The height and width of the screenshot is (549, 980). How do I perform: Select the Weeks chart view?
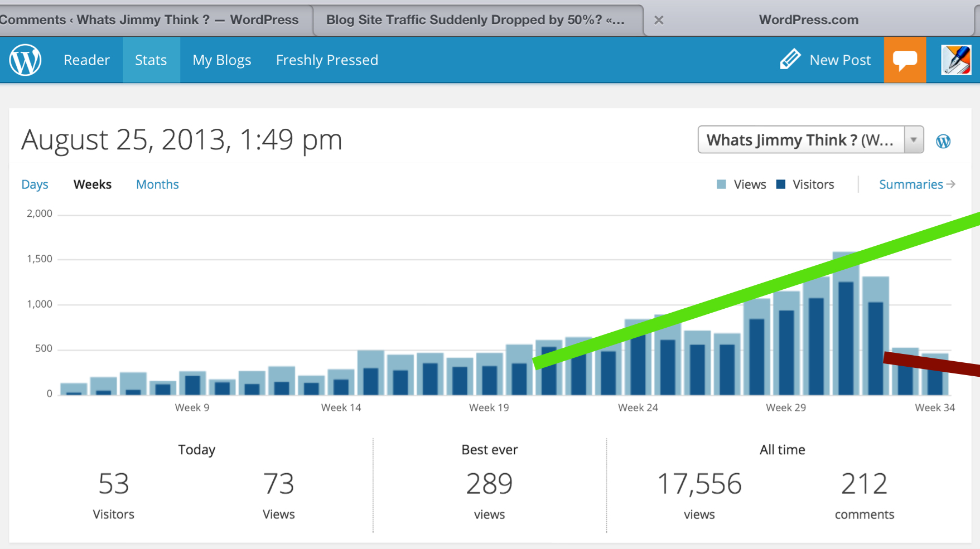click(x=93, y=184)
